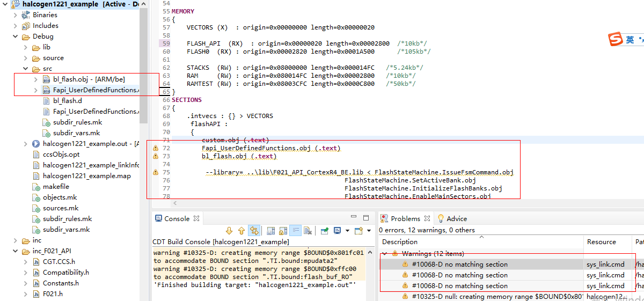Click Display Selected Console monitor icon
This screenshot has height=301, width=644.
click(x=337, y=231)
